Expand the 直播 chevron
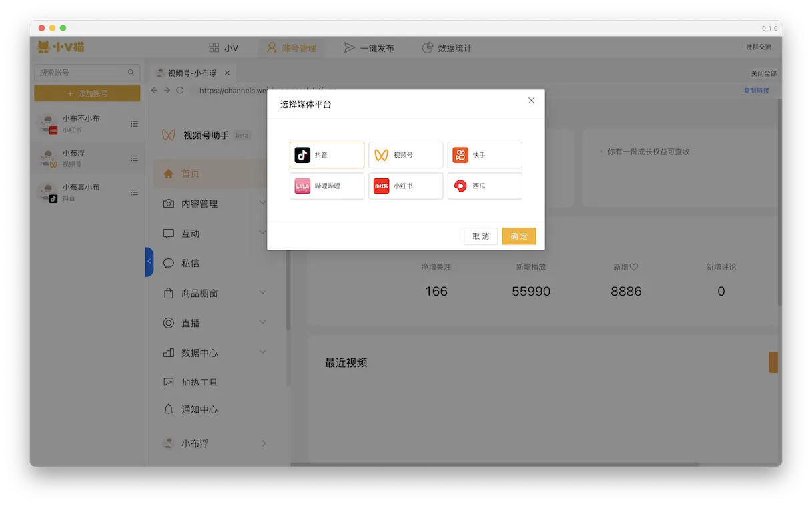Image resolution: width=812 pixels, height=506 pixels. 263,322
